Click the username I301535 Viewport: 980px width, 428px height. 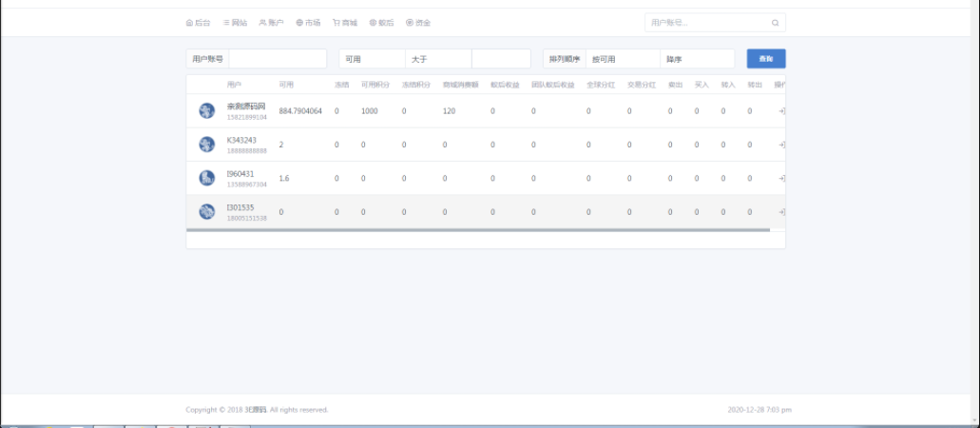point(240,207)
